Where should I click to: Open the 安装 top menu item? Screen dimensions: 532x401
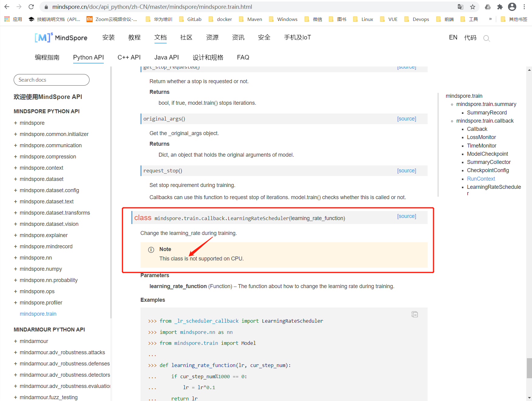click(x=109, y=37)
